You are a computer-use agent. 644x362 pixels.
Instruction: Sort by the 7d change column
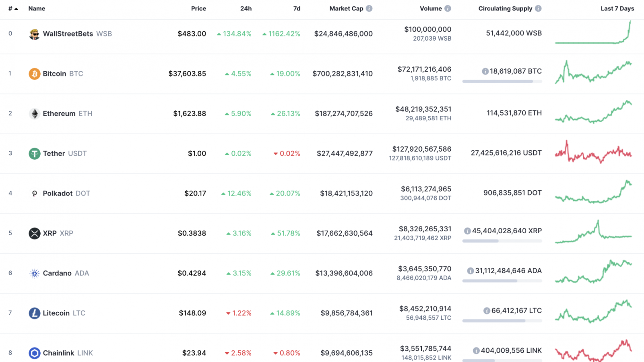click(x=297, y=8)
